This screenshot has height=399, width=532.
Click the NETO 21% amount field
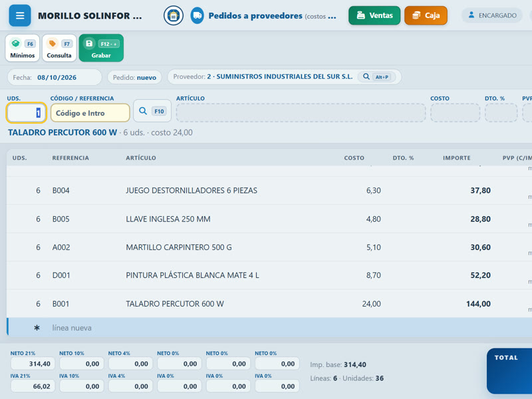point(33,364)
